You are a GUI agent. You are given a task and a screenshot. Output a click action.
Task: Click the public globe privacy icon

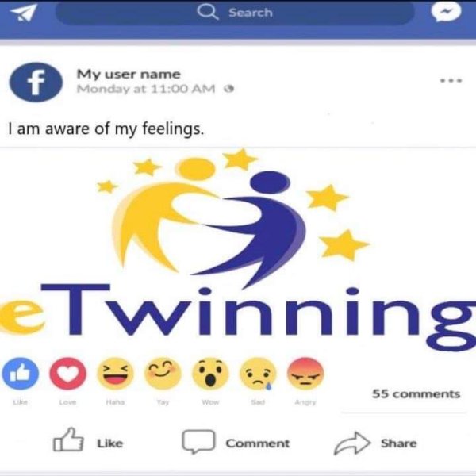tap(229, 89)
